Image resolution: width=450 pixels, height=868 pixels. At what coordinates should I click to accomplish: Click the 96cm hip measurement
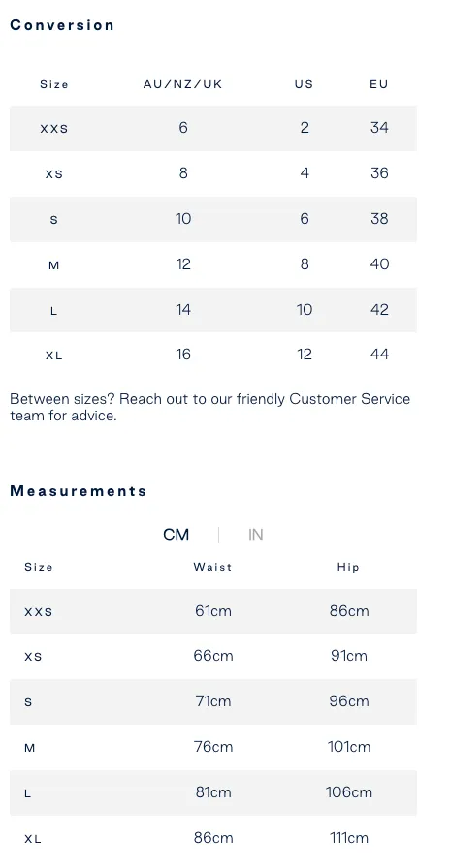349,702
